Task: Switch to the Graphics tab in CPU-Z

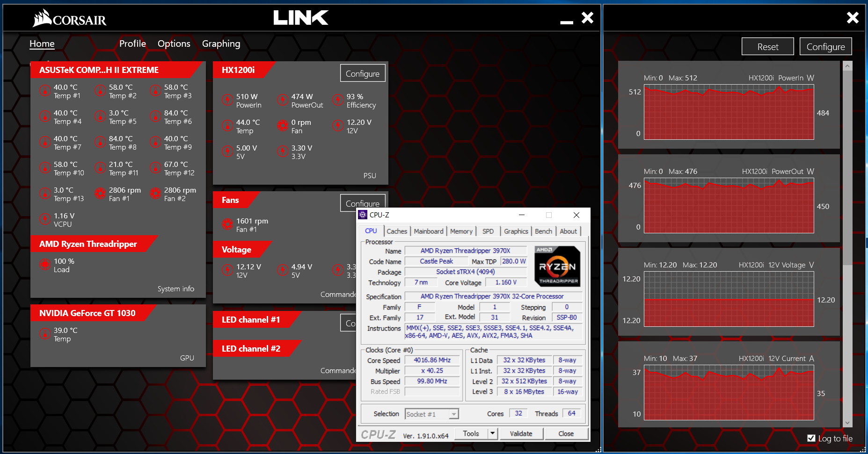Action: tap(516, 231)
